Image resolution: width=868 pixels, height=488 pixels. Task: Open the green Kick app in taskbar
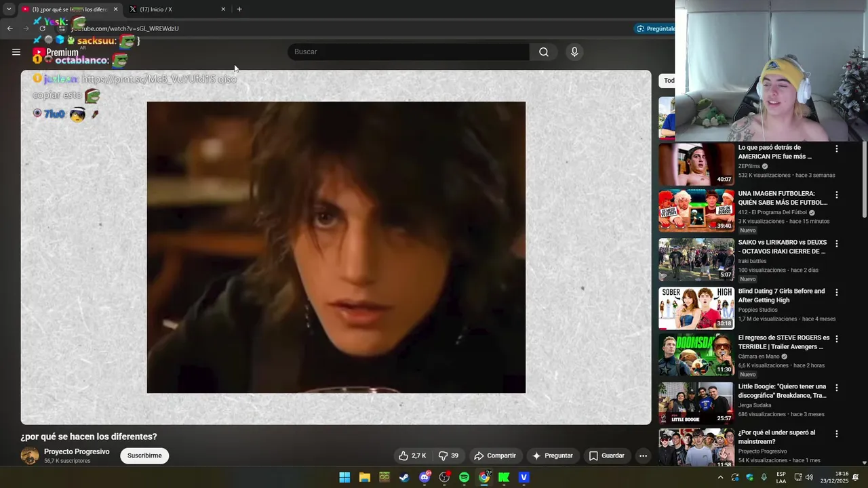point(504,477)
